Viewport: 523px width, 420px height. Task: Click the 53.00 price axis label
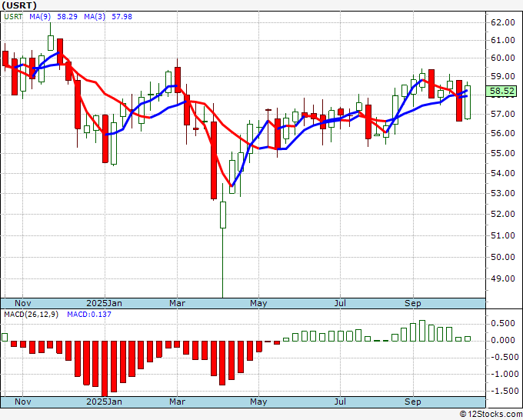[x=503, y=193]
